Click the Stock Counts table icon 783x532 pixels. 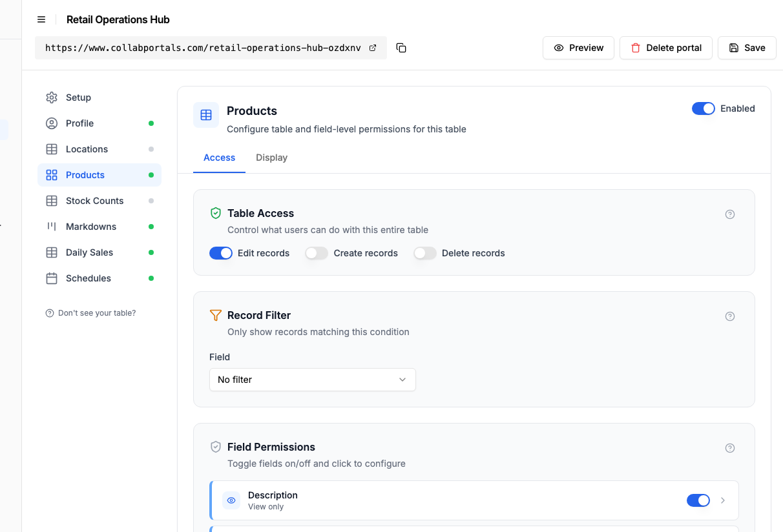tap(52, 201)
